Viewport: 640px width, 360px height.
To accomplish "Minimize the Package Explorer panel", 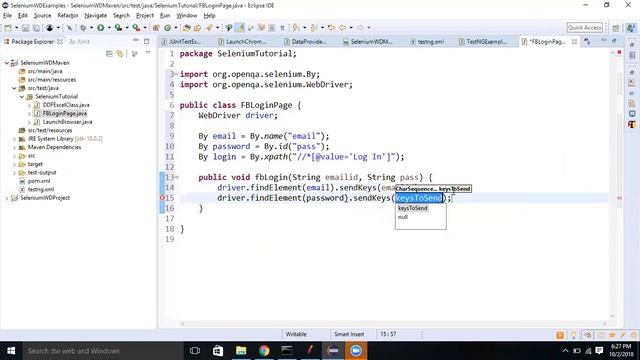I will point(136,41).
